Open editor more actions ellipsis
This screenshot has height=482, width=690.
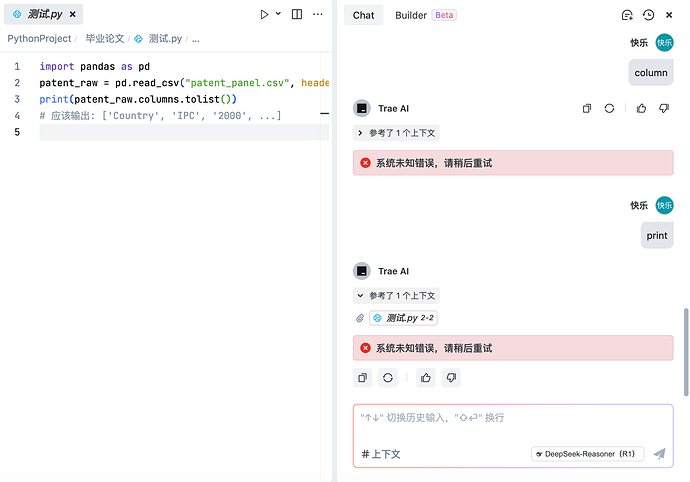pyautogui.click(x=317, y=15)
